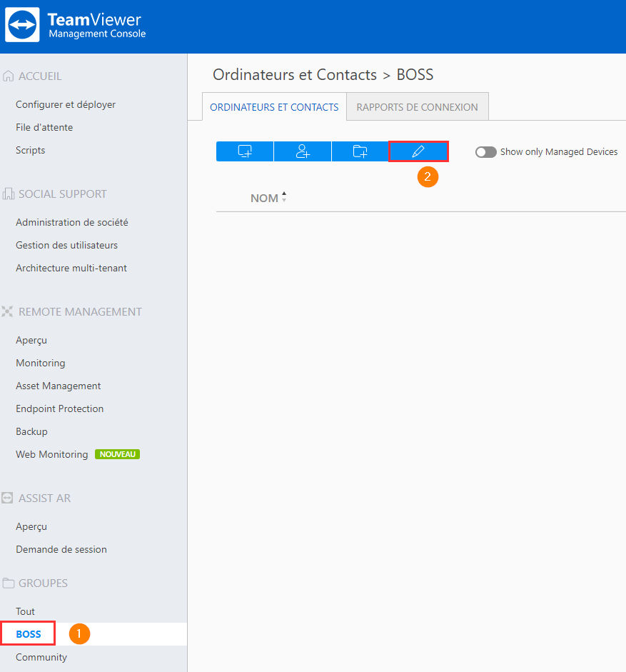Click the pencil edit group button
This screenshot has width=626, height=672.
click(418, 151)
